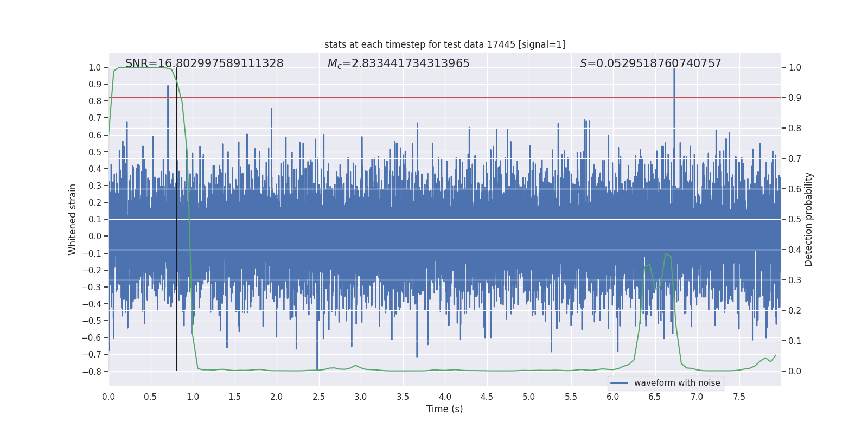This screenshot has height=434, width=868.
Task: Click the 0.7 tick on the Detection probability axis
Action: tap(795, 158)
